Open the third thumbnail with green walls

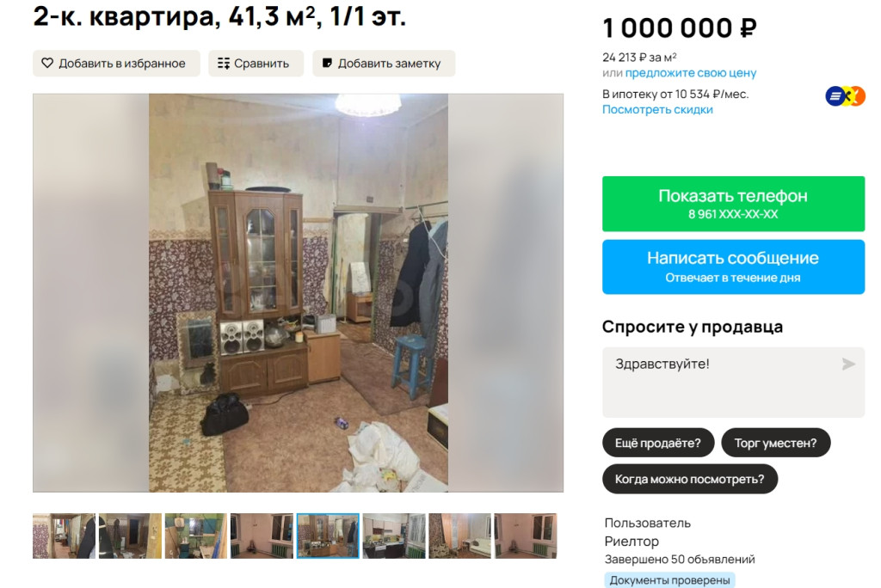196,536
